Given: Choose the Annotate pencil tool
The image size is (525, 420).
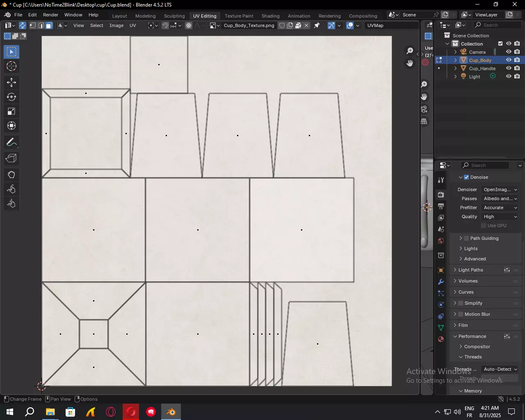Looking at the screenshot, I should coord(11,143).
